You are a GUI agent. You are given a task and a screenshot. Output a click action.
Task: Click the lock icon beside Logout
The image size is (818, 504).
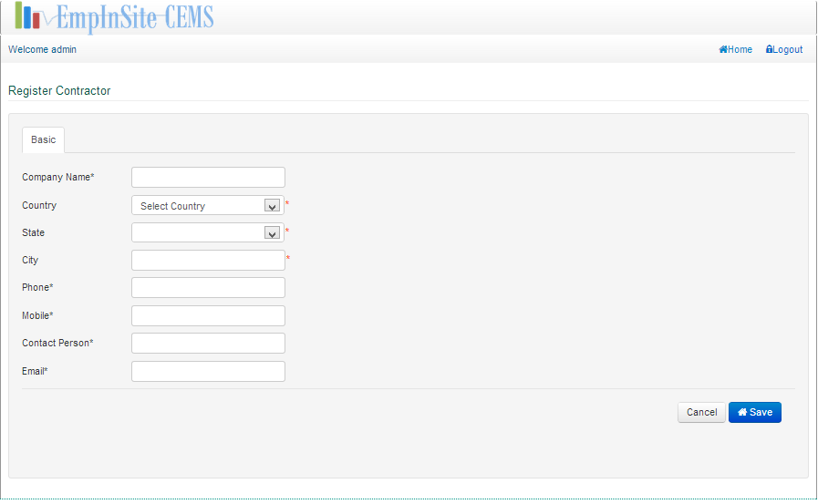(769, 49)
